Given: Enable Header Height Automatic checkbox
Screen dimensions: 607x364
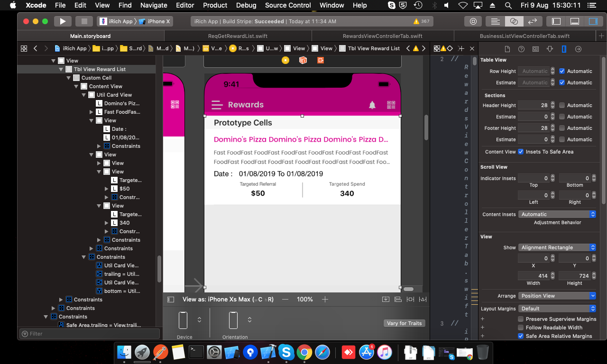Looking at the screenshot, I should [562, 105].
